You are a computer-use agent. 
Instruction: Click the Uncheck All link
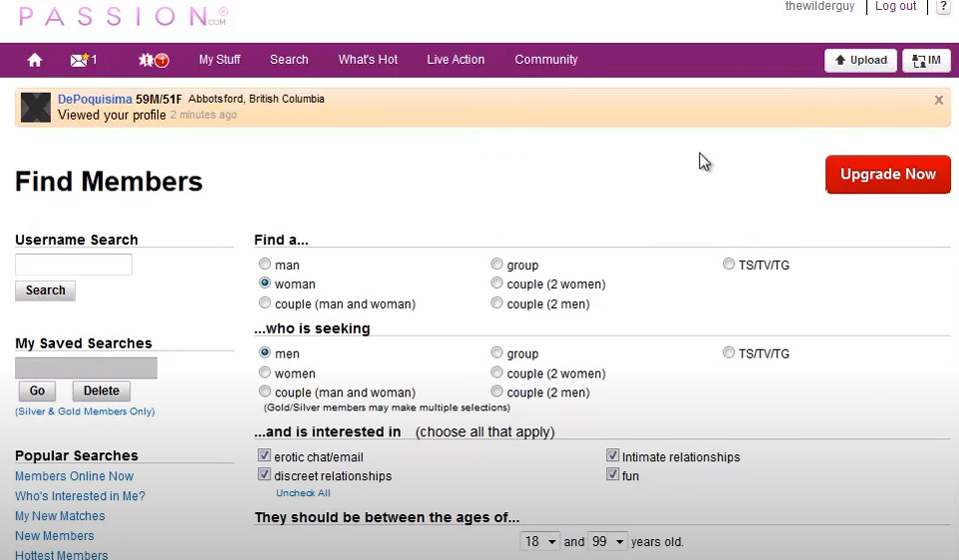[x=303, y=493]
